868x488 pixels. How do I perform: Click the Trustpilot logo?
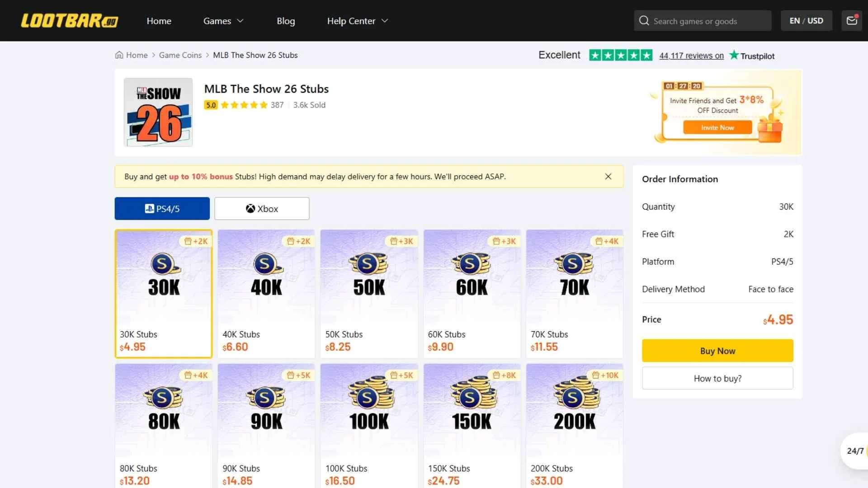click(752, 56)
